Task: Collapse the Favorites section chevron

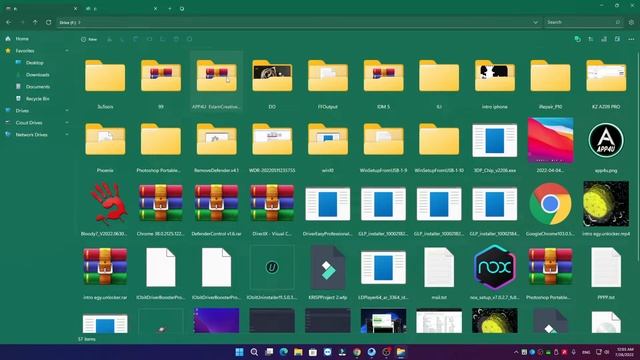Action: pyautogui.click(x=67, y=51)
